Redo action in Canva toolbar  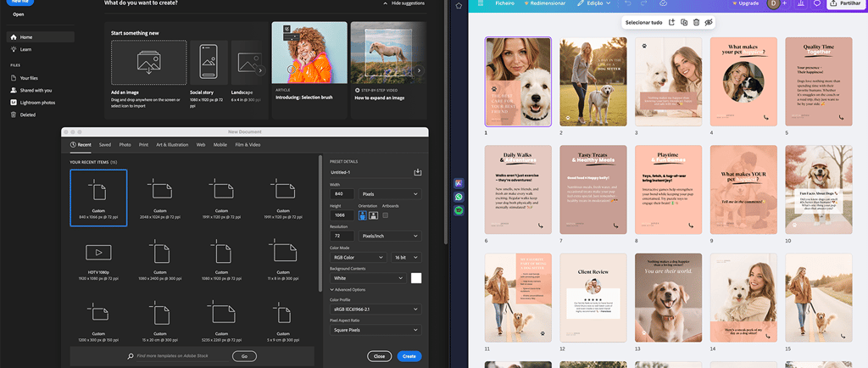coord(645,3)
